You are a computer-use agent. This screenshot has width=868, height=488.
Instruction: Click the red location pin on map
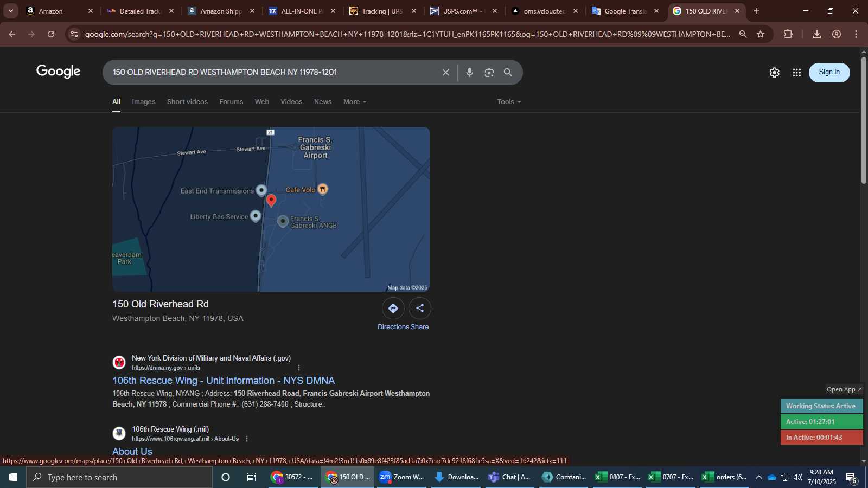point(271,201)
